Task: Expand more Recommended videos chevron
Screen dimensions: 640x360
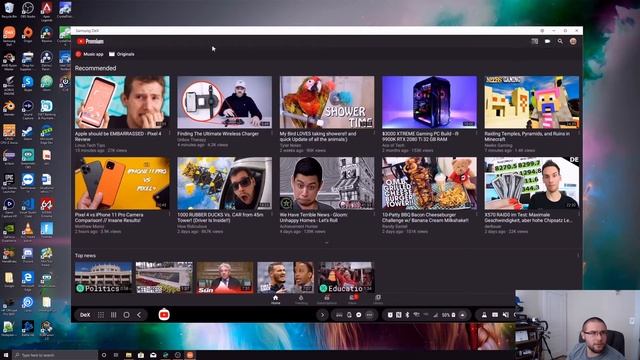Action: pyautogui.click(x=327, y=243)
